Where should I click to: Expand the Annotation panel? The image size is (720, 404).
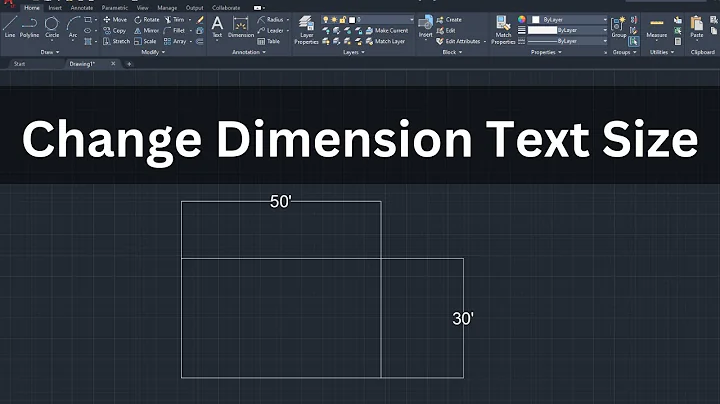249,52
